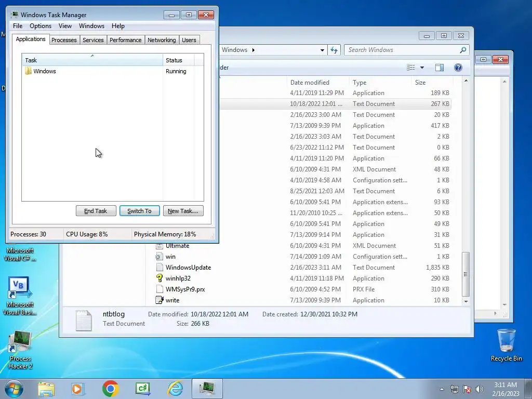Click the 417 KB size cell
The height and width of the screenshot is (399, 532).
[x=440, y=126]
